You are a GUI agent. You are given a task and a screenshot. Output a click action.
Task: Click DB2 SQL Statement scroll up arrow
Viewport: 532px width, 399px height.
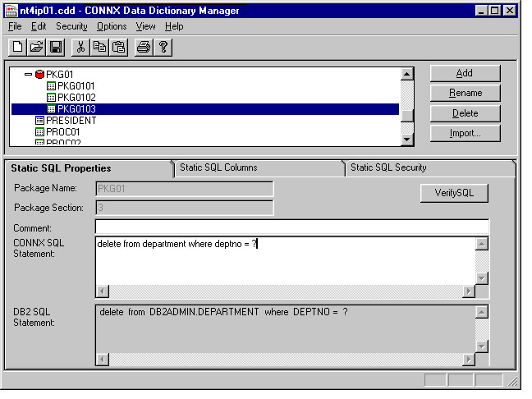[482, 312]
